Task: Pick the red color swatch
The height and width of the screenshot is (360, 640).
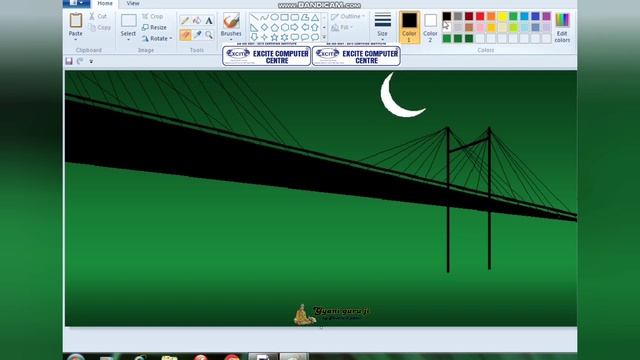Action: pos(480,16)
